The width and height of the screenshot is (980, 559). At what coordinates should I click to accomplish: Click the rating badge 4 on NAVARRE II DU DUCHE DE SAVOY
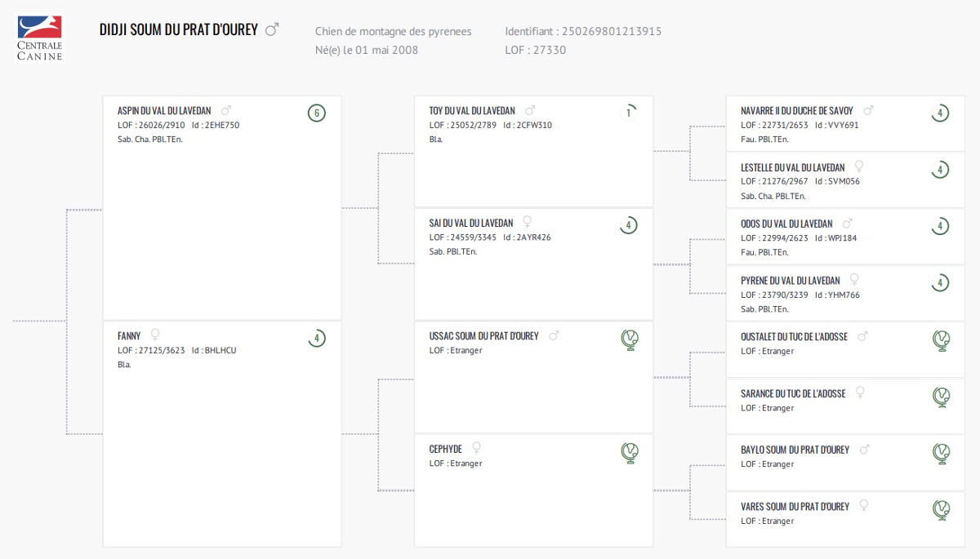coord(940,113)
